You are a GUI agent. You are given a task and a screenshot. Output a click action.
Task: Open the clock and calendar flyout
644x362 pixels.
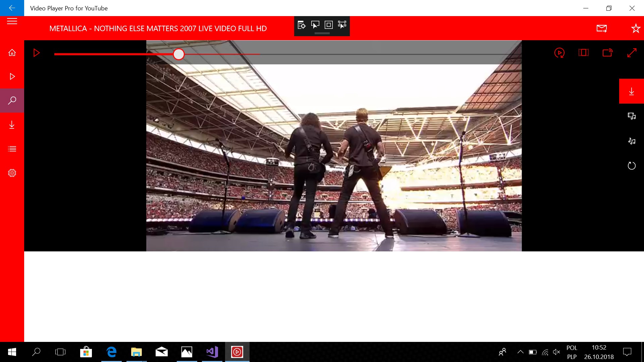pyautogui.click(x=599, y=352)
